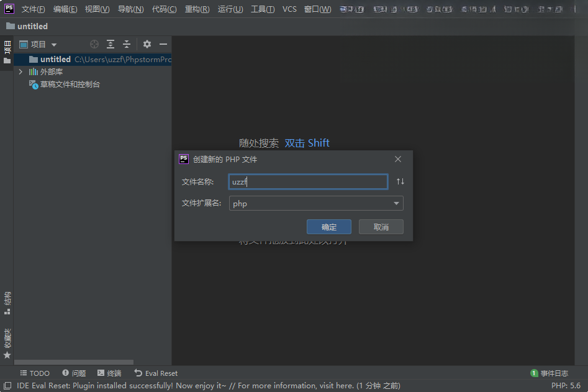Click the untitled breadcrumb in the navigation bar
Screen dimensions: 588x392
tap(27, 26)
